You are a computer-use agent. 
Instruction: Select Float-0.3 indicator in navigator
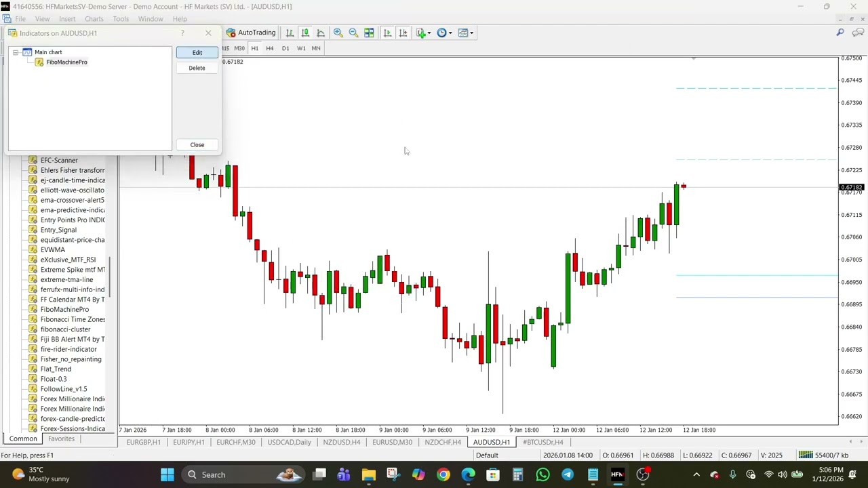click(54, 379)
